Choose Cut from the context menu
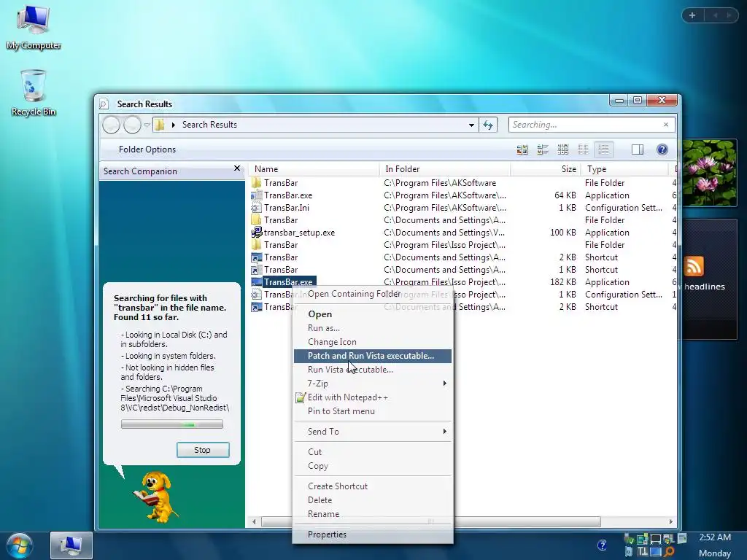Image resolution: width=747 pixels, height=560 pixels. [373, 452]
